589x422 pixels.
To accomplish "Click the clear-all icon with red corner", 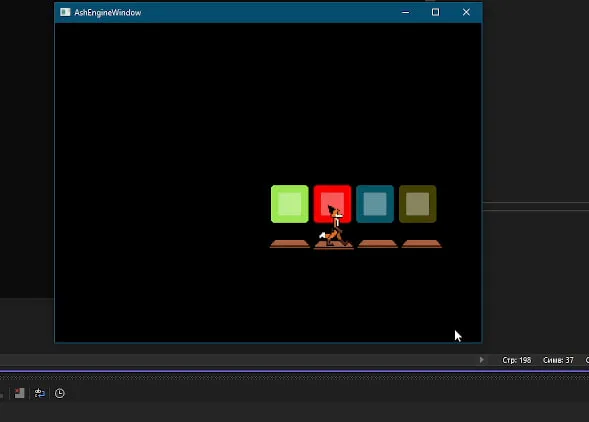I will [x=20, y=393].
